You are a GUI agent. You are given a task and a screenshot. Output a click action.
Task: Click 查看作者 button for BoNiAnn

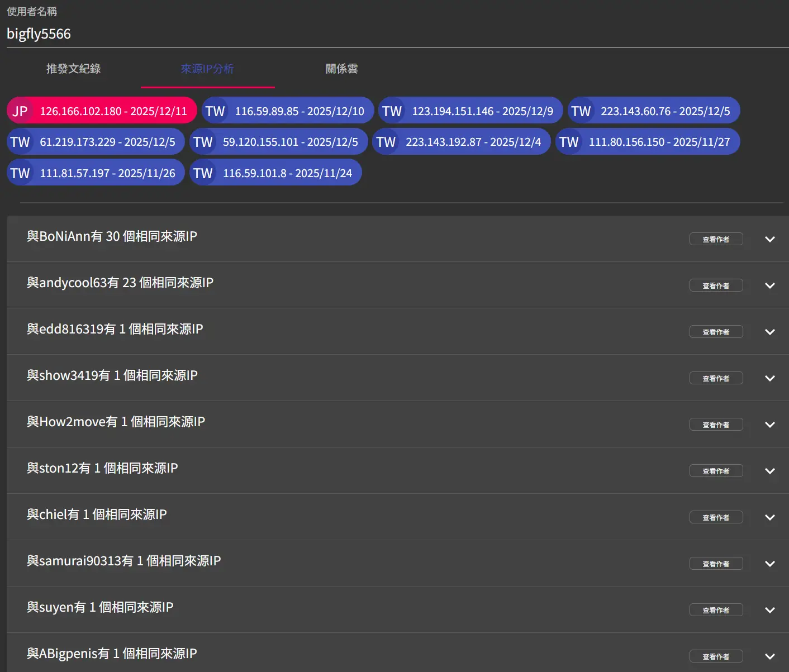[x=716, y=239]
